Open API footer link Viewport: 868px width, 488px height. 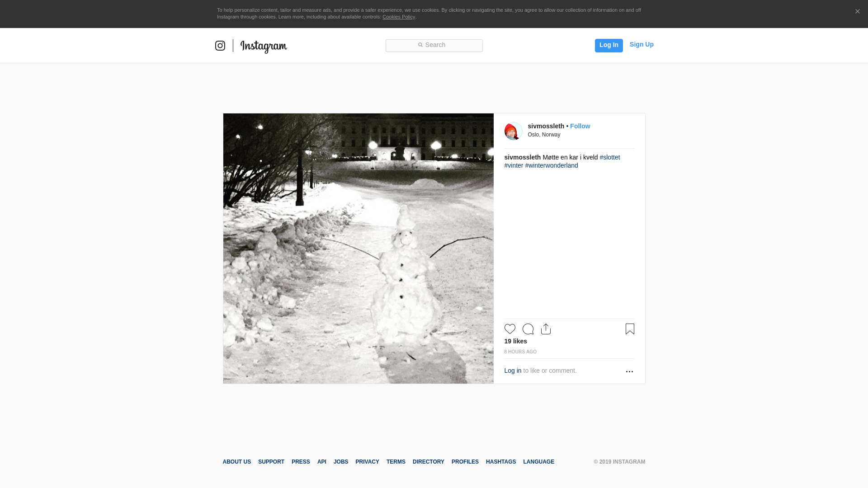point(322,462)
